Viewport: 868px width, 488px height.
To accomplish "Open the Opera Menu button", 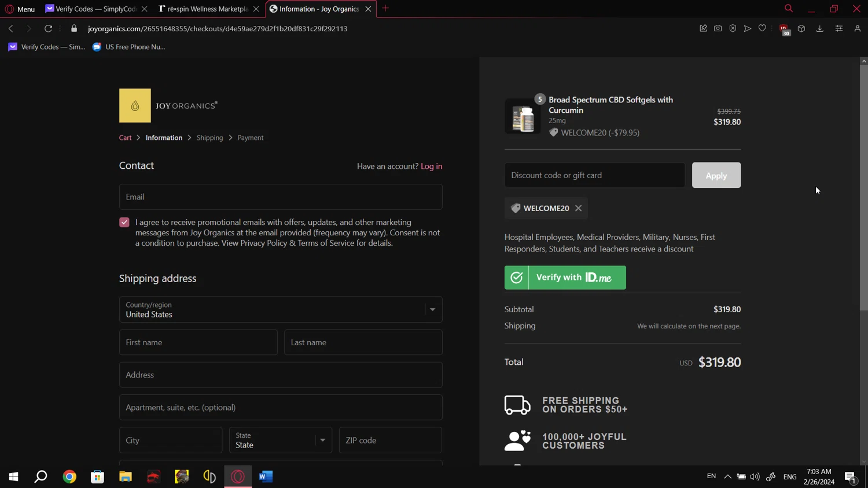I will click(x=20, y=9).
